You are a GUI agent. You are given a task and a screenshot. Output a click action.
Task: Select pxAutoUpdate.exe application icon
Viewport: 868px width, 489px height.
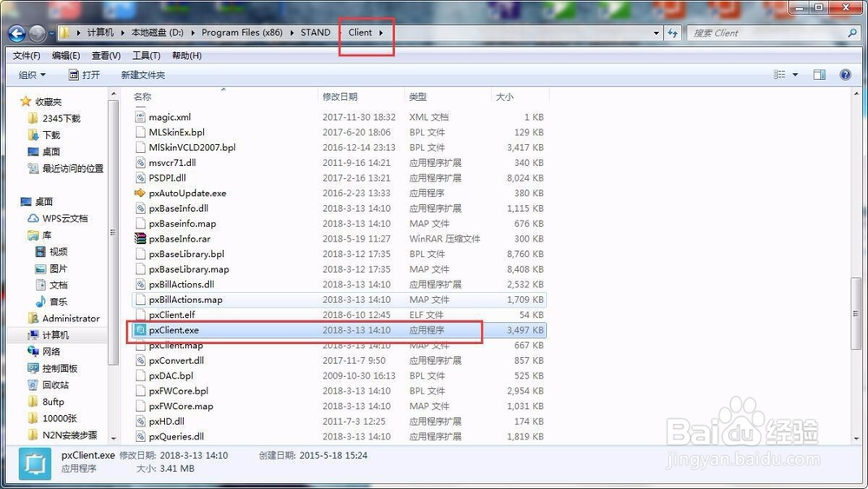pyautogui.click(x=140, y=193)
